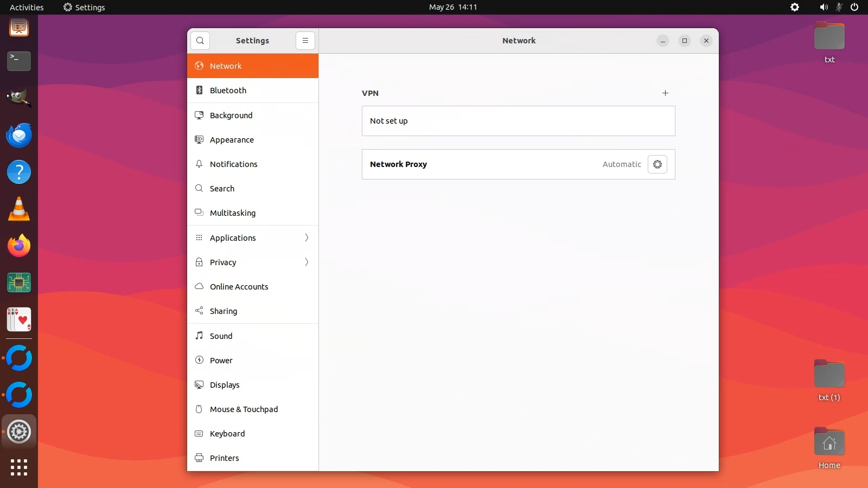Open VLC media player in dock
The image size is (868, 488).
(19, 209)
